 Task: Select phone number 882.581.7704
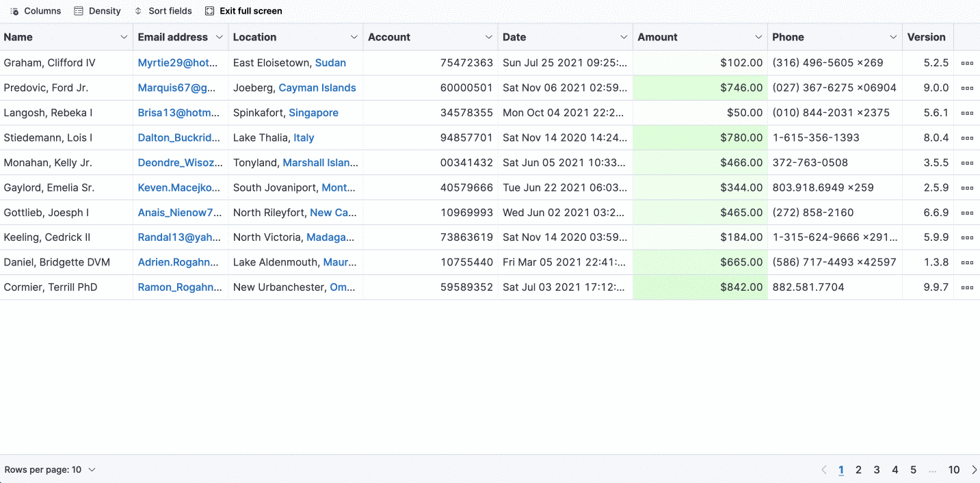pos(808,287)
